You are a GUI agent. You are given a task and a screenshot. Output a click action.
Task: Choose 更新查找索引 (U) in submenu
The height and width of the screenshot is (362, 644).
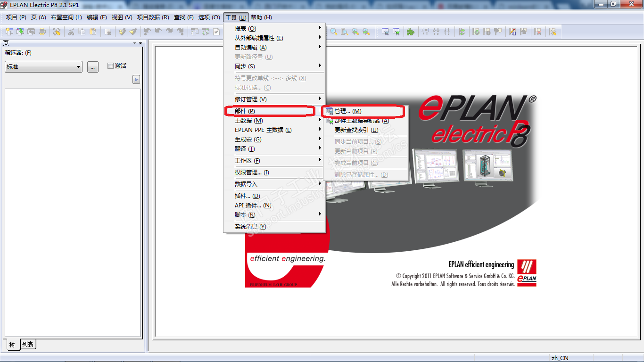[x=365, y=130]
